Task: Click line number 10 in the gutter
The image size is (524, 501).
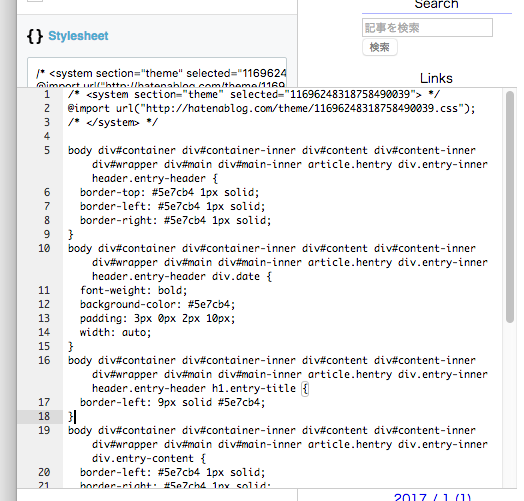Action: point(44,248)
